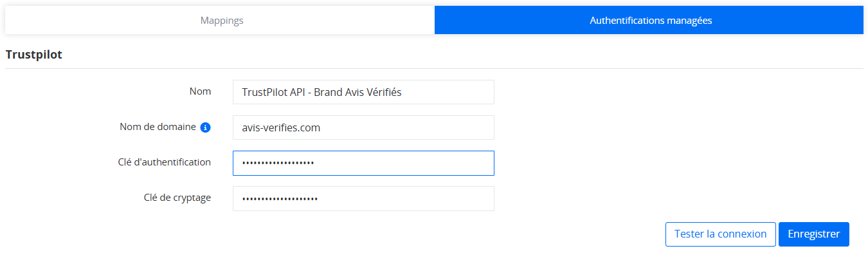
Task: Click the Nom field label
Action: (x=200, y=91)
